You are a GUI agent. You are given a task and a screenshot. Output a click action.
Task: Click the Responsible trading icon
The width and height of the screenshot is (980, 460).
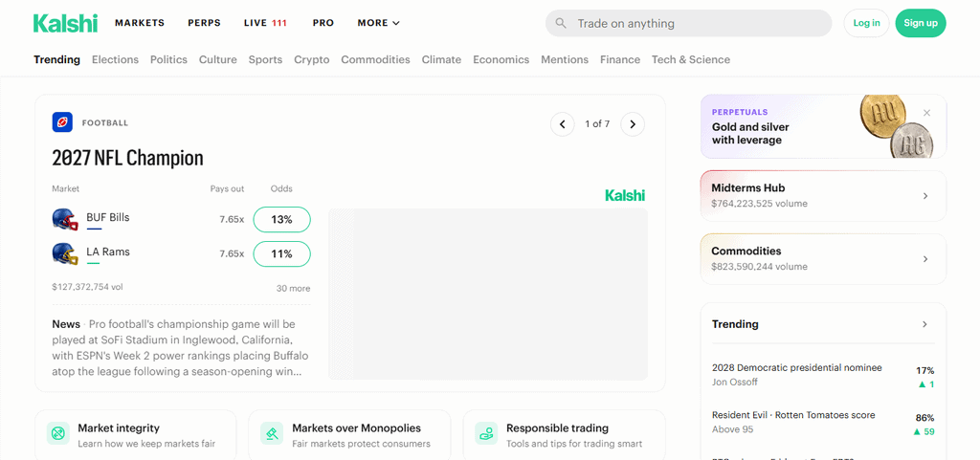click(x=486, y=432)
